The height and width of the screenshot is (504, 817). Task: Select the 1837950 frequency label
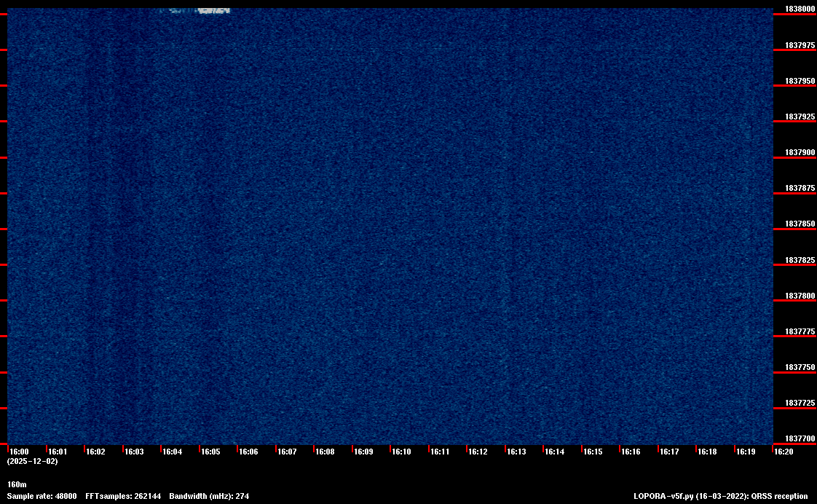pyautogui.click(x=800, y=81)
